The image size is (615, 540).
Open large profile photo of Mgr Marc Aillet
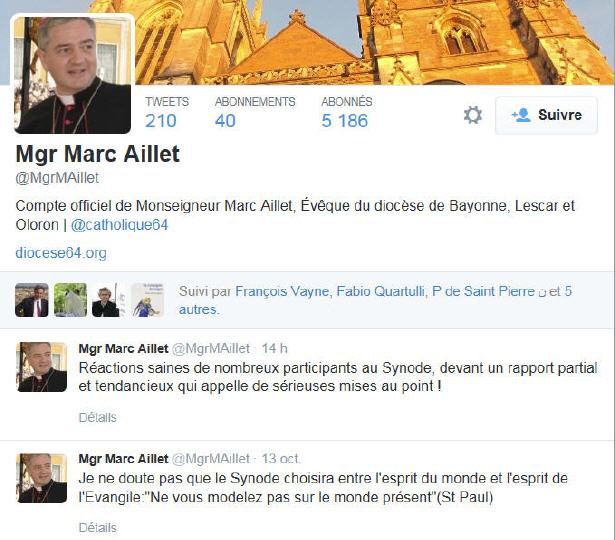[x=73, y=75]
